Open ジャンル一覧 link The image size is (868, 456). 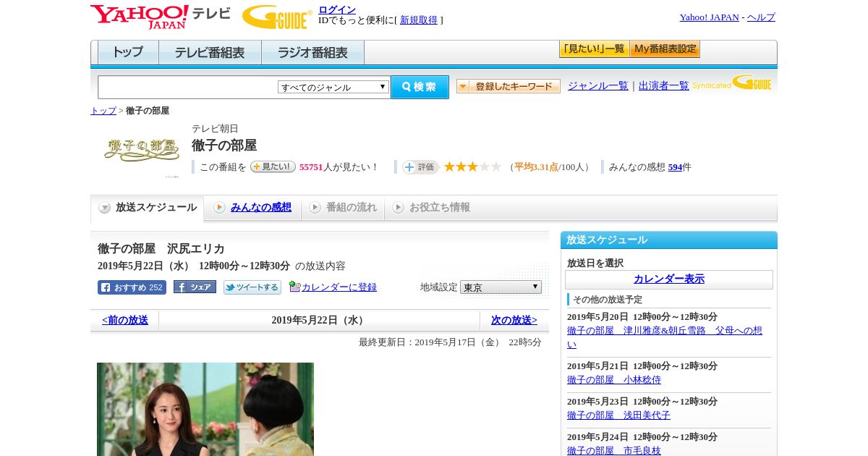598,85
